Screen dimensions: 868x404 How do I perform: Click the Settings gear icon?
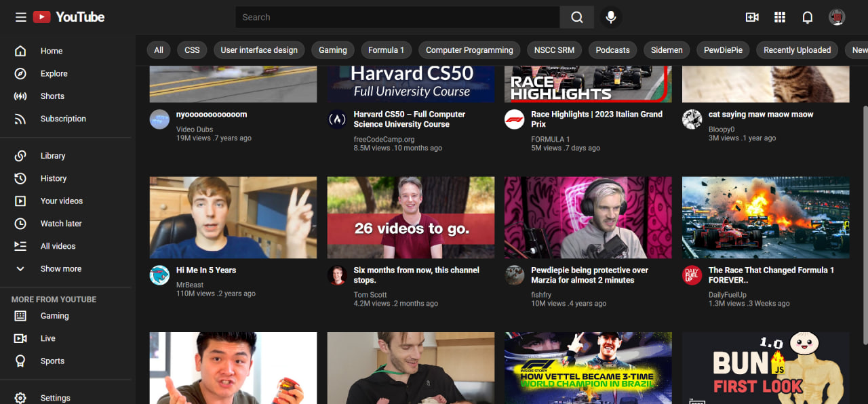20,398
